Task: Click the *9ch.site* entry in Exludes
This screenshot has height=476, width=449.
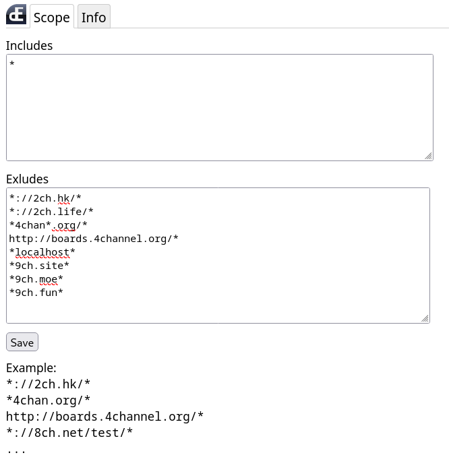Action: 39,266
